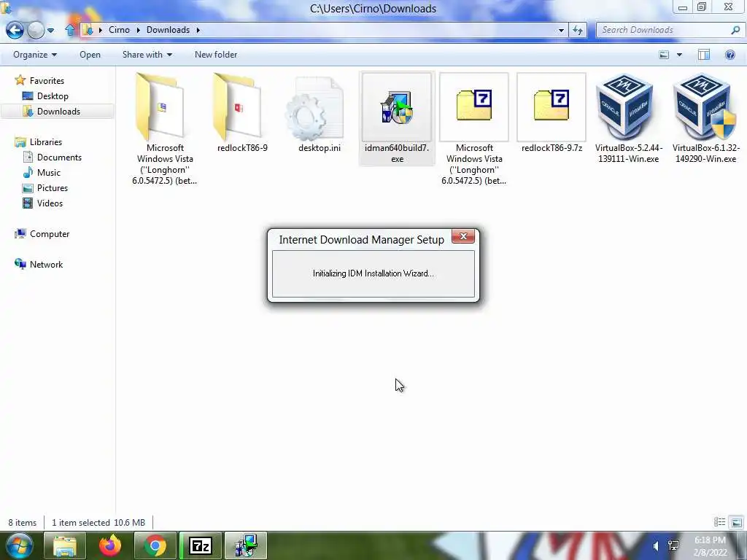Click the Downloads breadcrumb in address bar
Image resolution: width=747 pixels, height=560 pixels.
169,30
